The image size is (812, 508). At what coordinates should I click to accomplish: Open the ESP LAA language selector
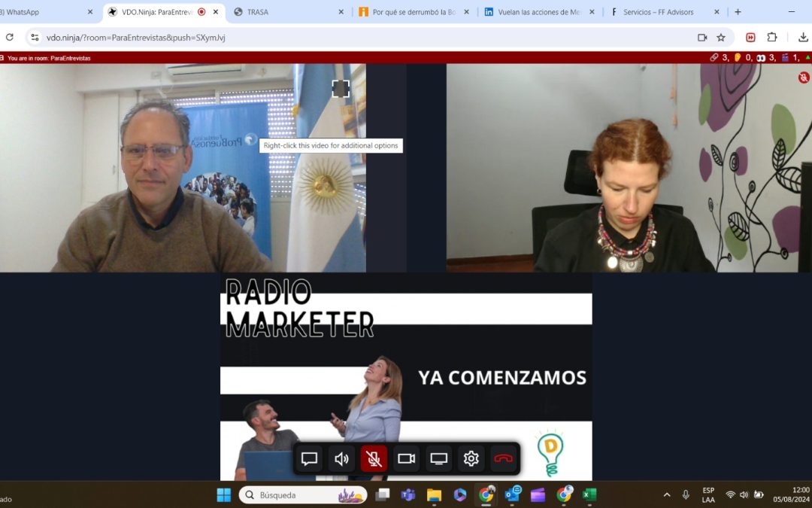point(708,495)
